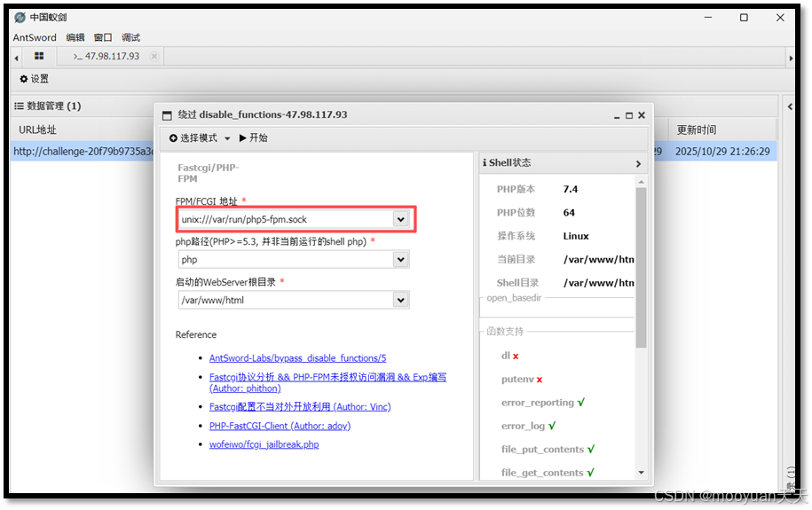Open the 调试 menu
The width and height of the screenshot is (812, 510).
(x=130, y=37)
